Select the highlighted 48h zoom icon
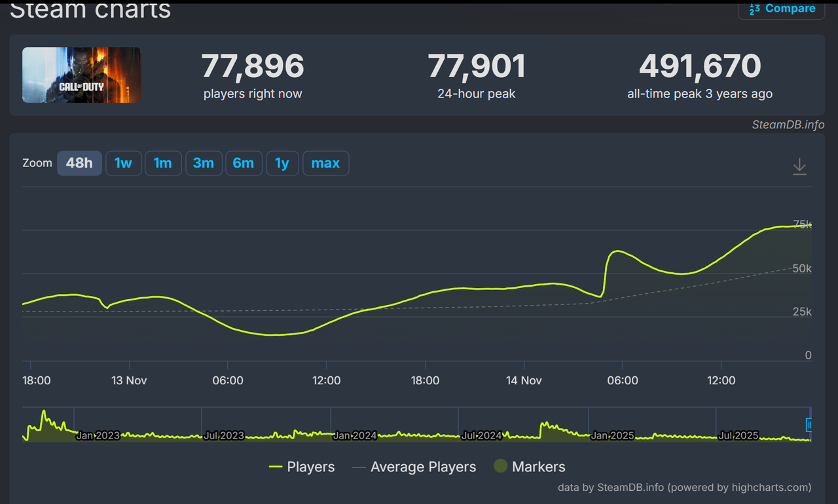Viewport: 838px width, 504px height. tap(79, 163)
